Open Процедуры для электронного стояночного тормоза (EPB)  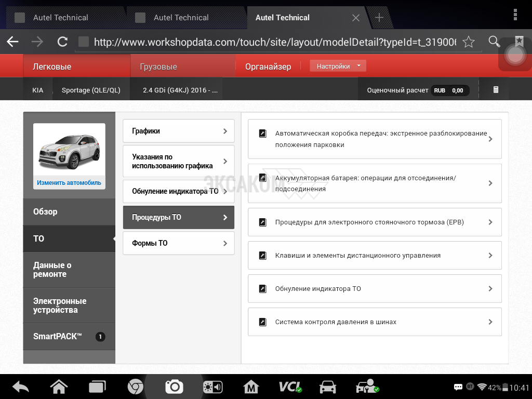(x=375, y=222)
